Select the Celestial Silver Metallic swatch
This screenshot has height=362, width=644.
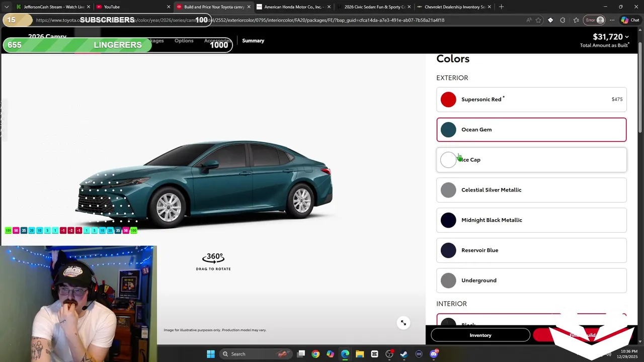[448, 190]
